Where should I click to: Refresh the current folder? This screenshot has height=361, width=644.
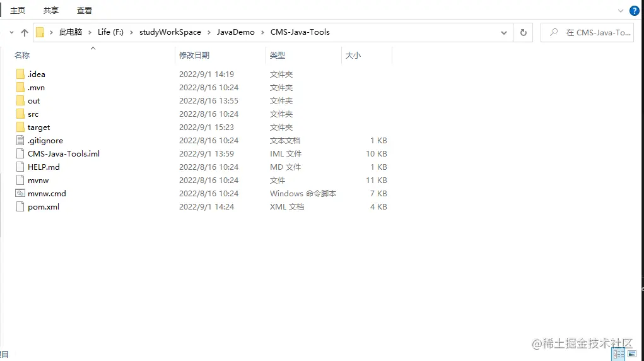(x=524, y=32)
